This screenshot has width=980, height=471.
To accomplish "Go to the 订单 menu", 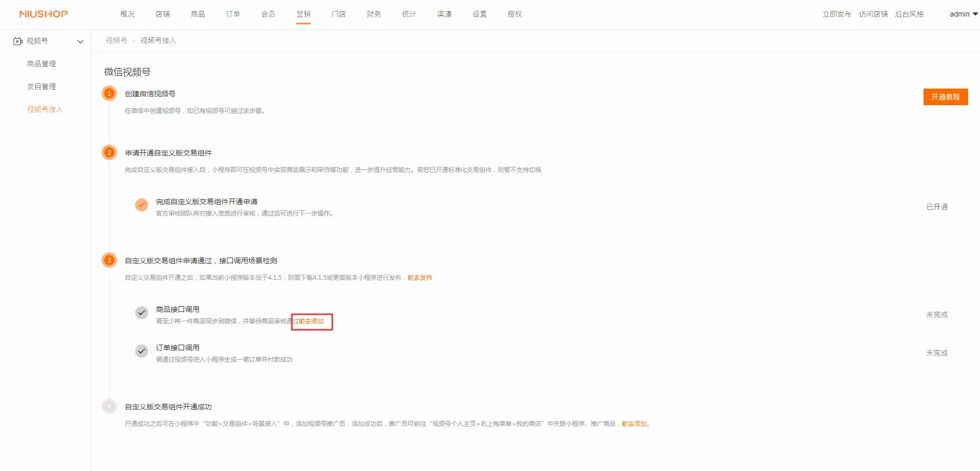I will click(233, 14).
